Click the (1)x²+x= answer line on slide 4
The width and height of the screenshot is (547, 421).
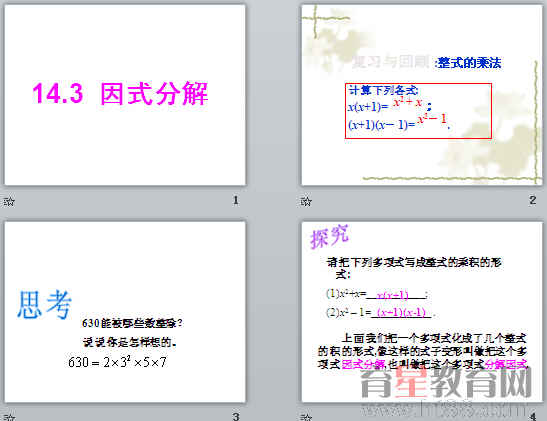(x=377, y=294)
